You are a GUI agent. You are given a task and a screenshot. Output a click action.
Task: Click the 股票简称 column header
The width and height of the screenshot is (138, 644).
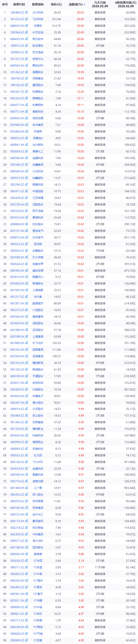(38, 5)
